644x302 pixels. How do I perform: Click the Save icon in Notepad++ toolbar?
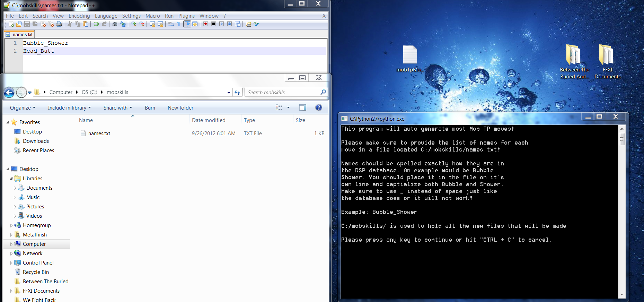(x=27, y=24)
